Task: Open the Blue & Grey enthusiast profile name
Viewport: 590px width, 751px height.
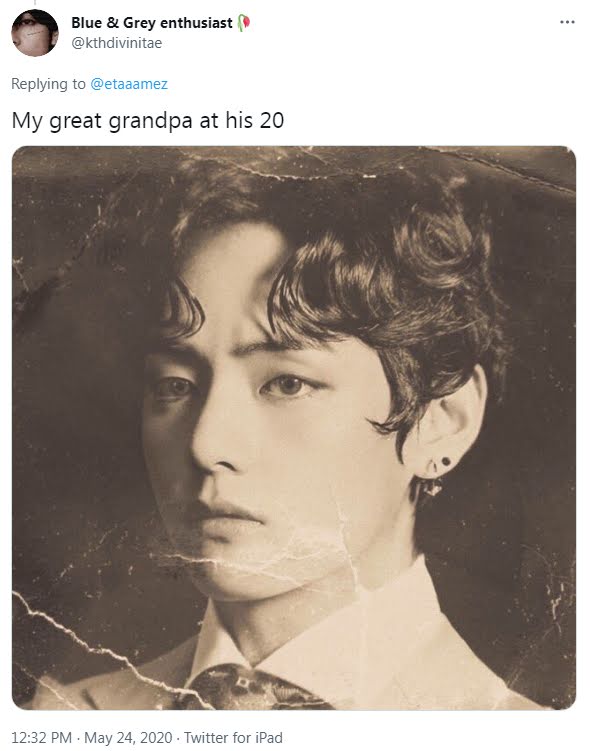Action: 152,23
